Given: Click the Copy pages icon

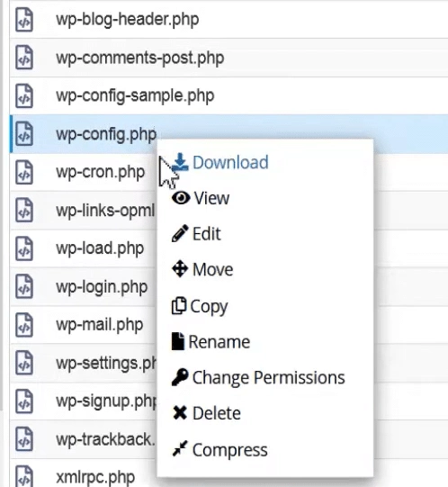Looking at the screenshot, I should [x=179, y=306].
